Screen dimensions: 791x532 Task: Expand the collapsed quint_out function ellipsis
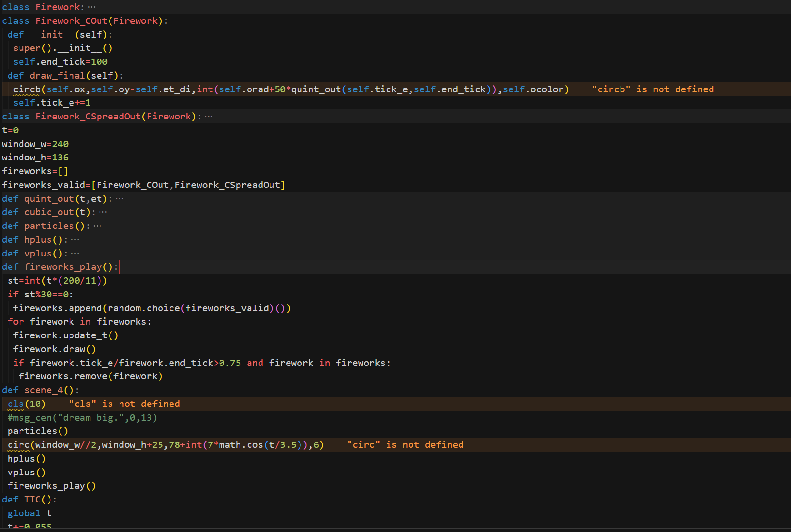click(x=120, y=199)
